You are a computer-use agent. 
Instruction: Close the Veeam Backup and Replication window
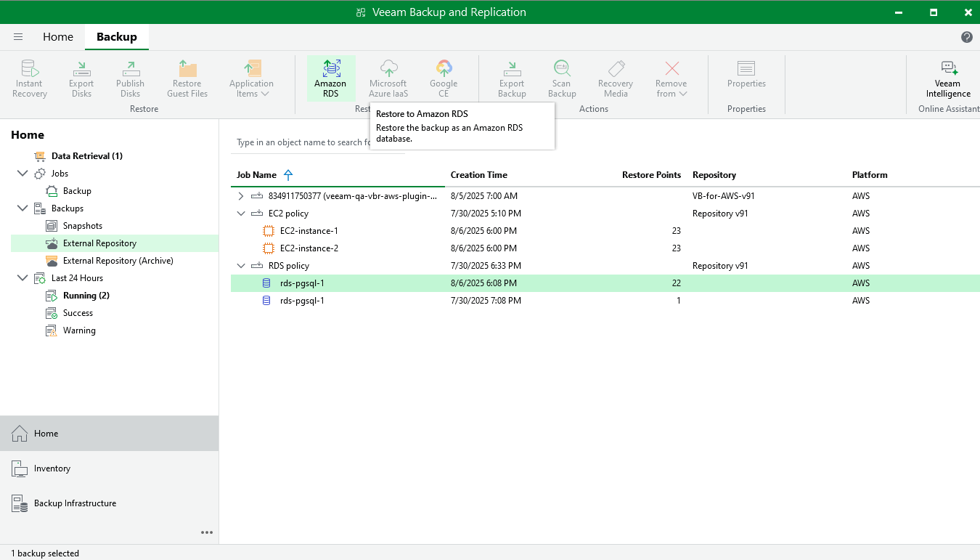(967, 12)
